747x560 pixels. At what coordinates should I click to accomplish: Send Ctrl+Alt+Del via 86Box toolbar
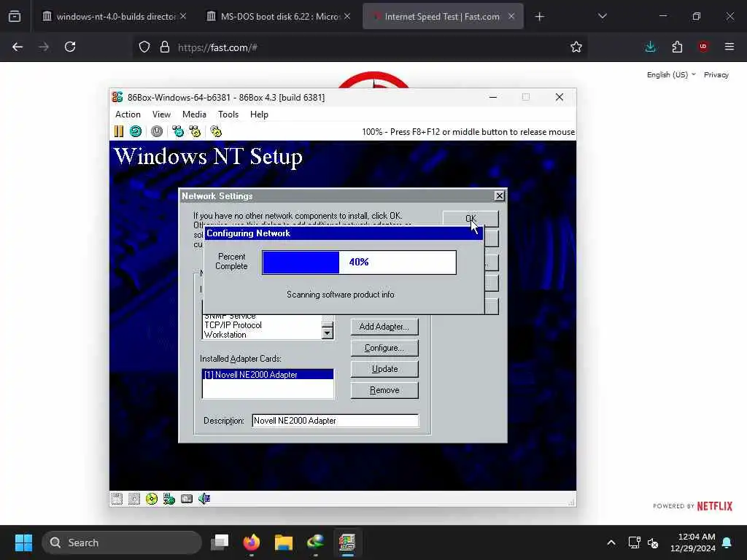click(178, 131)
